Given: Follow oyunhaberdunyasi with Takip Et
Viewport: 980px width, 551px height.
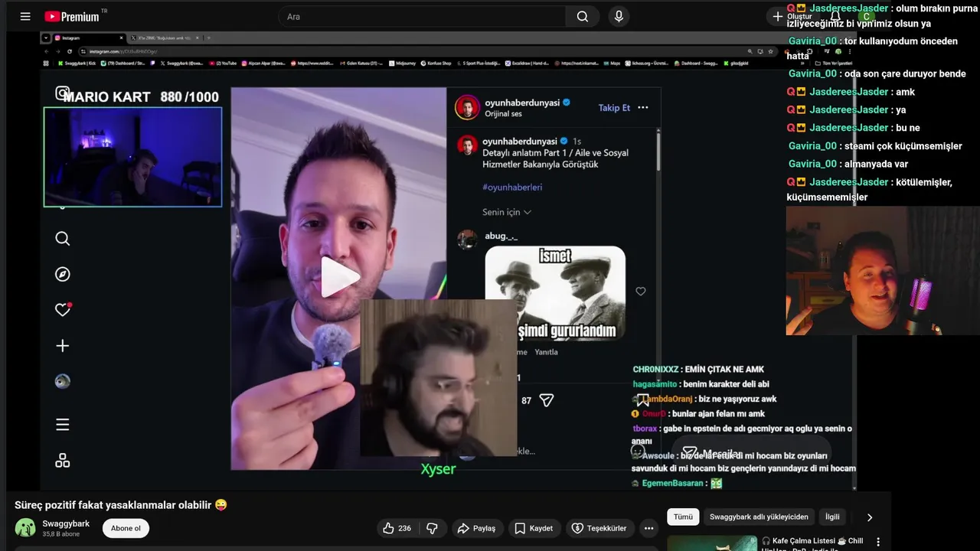Looking at the screenshot, I should [x=614, y=108].
